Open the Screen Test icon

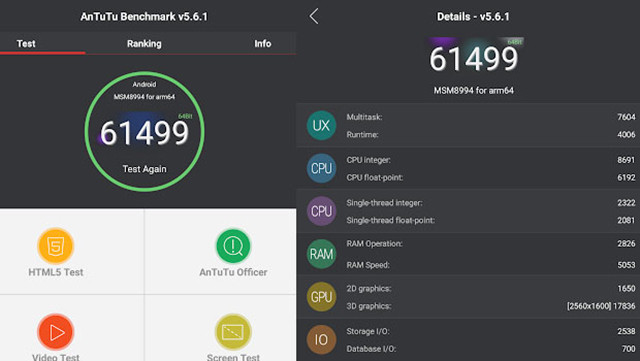(x=233, y=332)
